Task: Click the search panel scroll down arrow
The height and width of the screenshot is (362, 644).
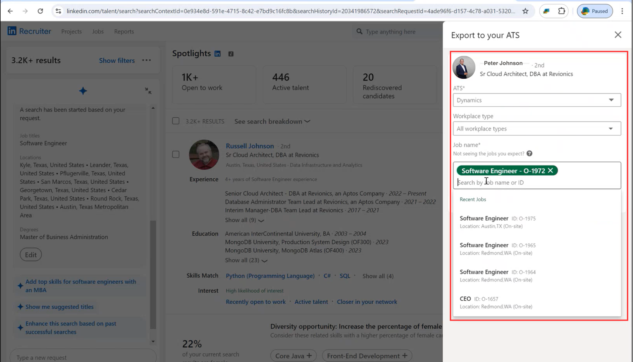Action: [x=153, y=342]
